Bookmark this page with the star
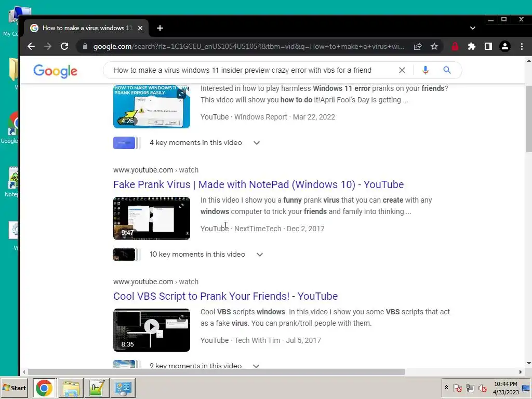 [x=434, y=46]
